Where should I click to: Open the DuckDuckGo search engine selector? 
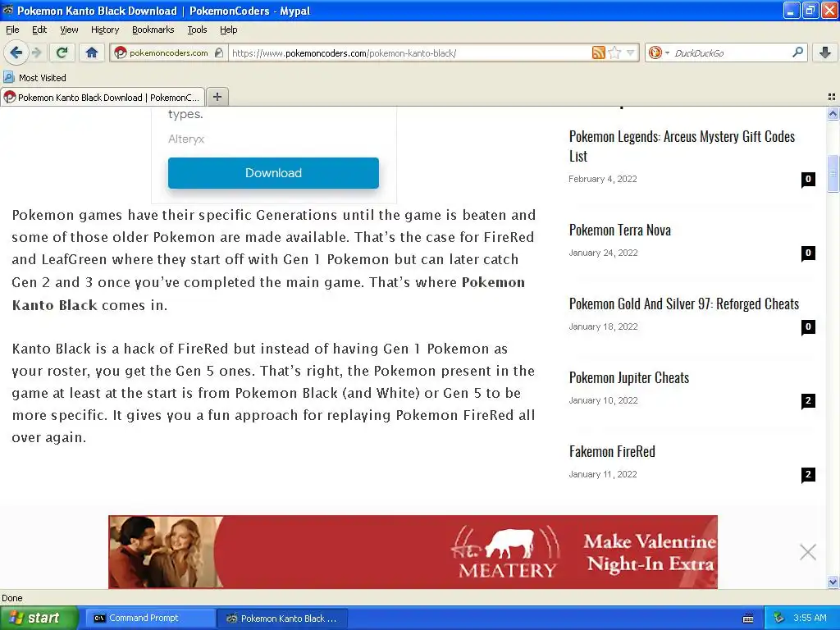[659, 52]
